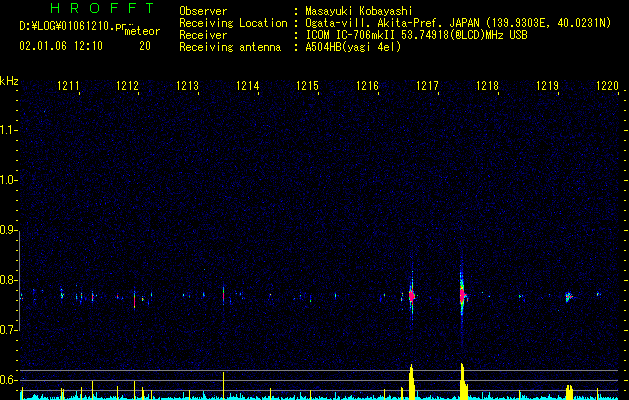Click the Receiver field label
The image size is (629, 400).
click(x=203, y=35)
